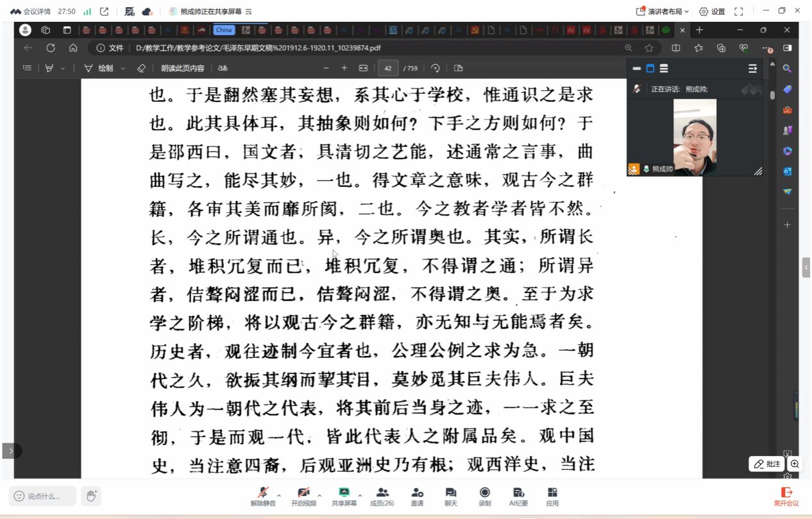812x519 pixels.
Task: Open the 共享屏幕 options arrow
Action: point(360,495)
